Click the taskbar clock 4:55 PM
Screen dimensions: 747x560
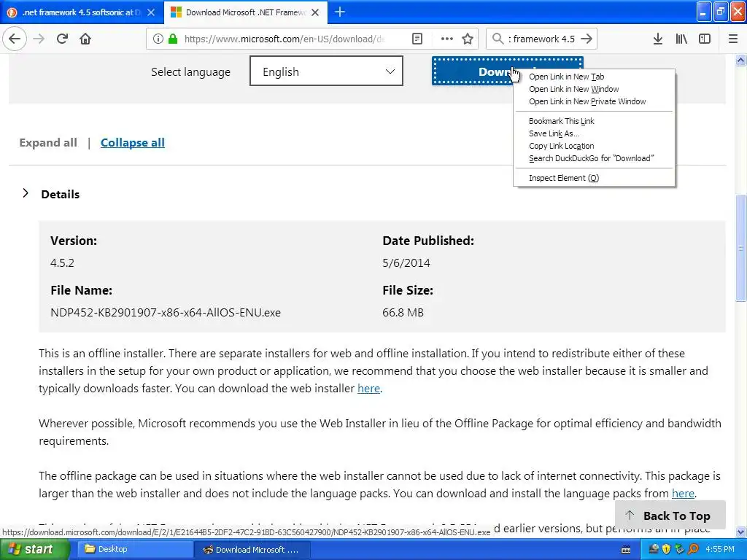(x=720, y=550)
